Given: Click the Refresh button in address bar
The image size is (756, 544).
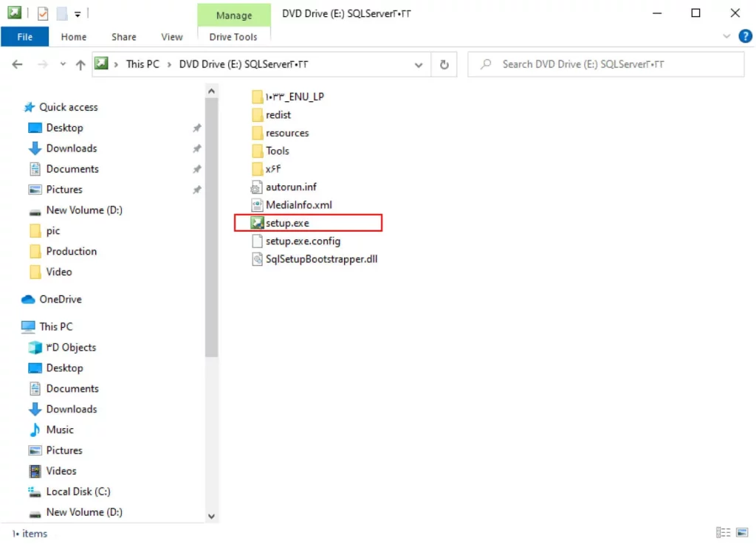Looking at the screenshot, I should [444, 64].
